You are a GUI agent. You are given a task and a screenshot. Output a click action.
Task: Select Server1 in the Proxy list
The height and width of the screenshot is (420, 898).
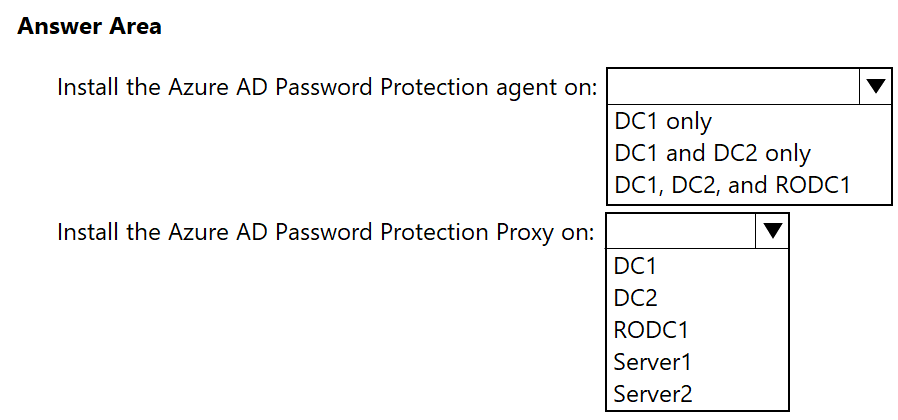[652, 362]
